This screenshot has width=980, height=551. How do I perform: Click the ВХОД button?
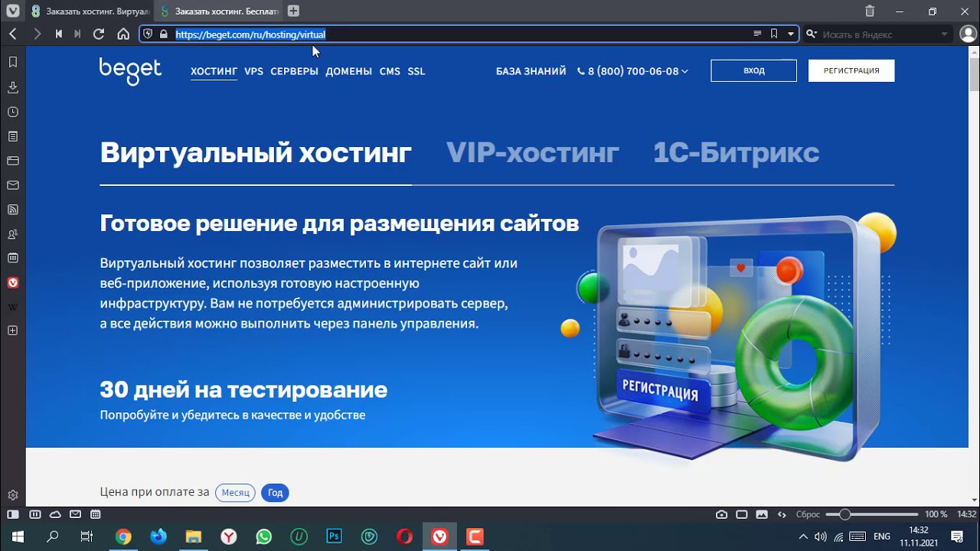tap(753, 70)
